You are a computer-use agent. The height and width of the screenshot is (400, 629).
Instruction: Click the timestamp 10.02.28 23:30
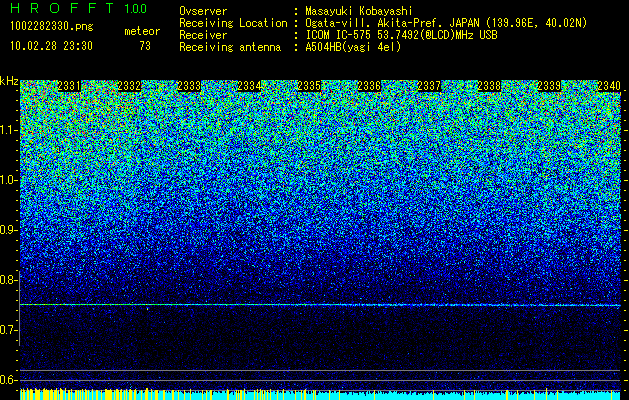point(51,46)
